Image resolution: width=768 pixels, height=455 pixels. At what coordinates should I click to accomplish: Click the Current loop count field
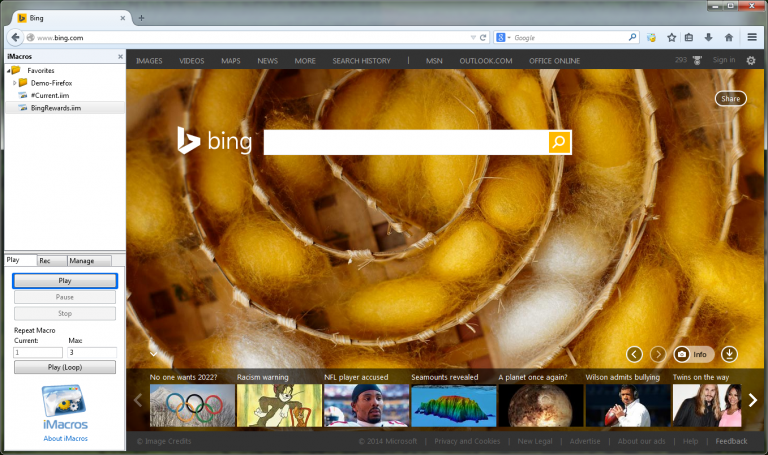point(38,352)
